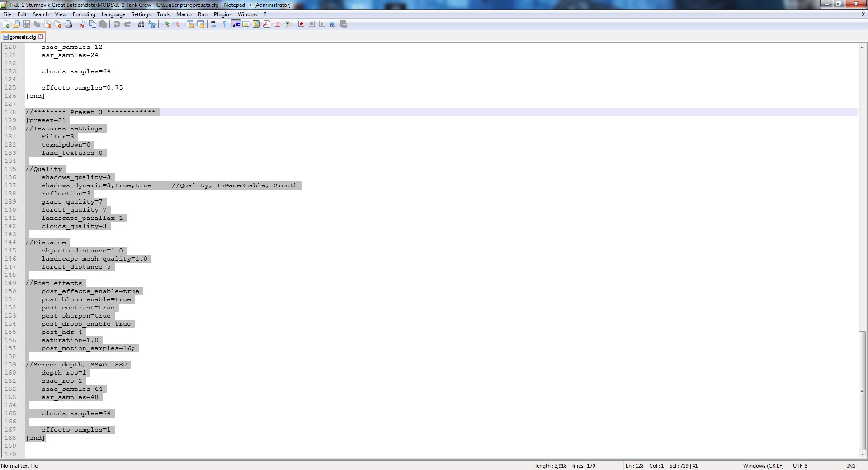This screenshot has width=868, height=470.
Task: Open the Search menu
Action: click(41, 14)
